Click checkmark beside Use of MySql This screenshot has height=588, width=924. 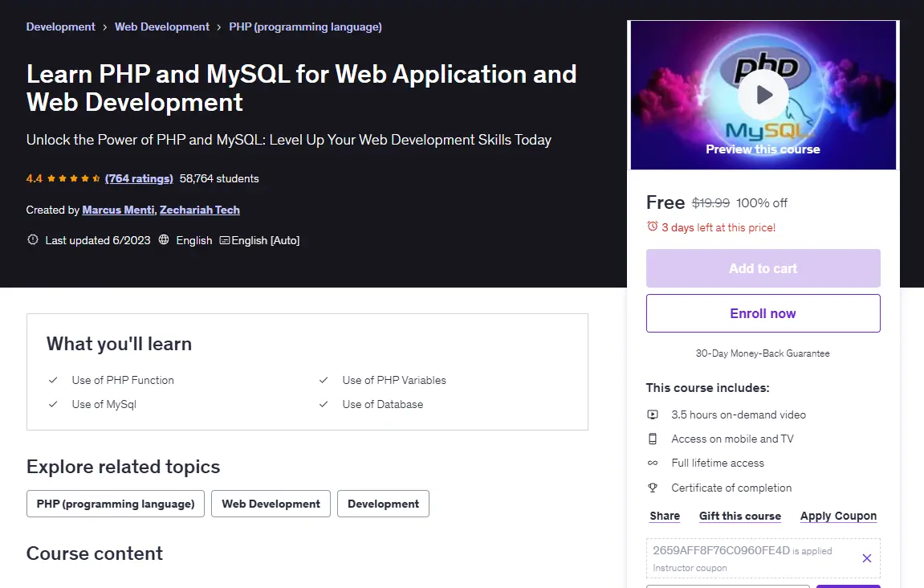(53, 405)
